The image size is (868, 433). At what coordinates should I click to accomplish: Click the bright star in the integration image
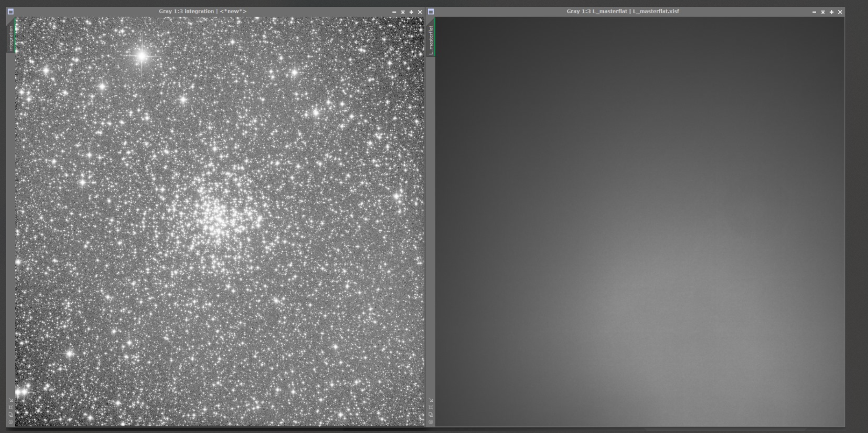click(x=142, y=56)
